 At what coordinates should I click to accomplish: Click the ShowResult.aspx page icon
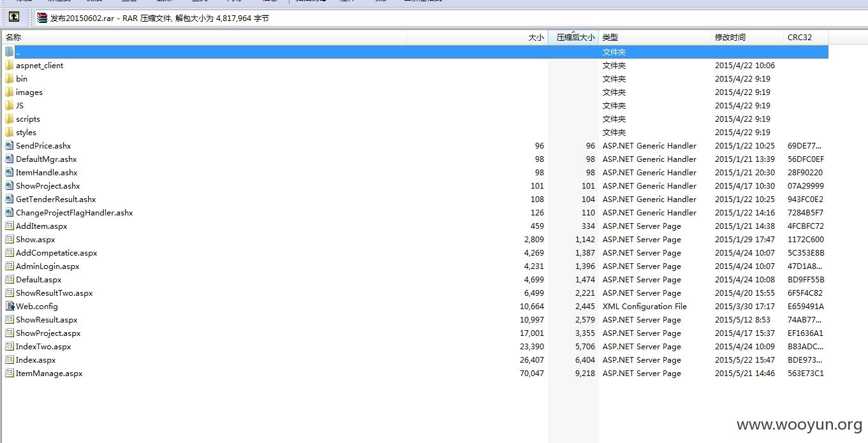point(9,319)
